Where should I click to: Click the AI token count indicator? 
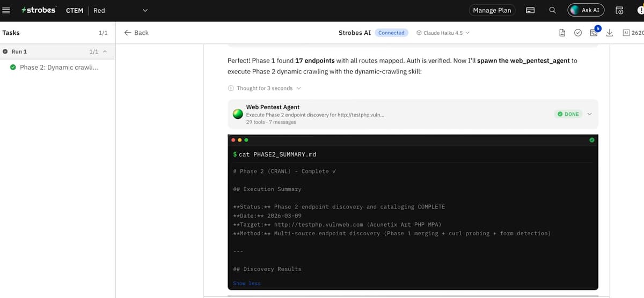pyautogui.click(x=633, y=33)
